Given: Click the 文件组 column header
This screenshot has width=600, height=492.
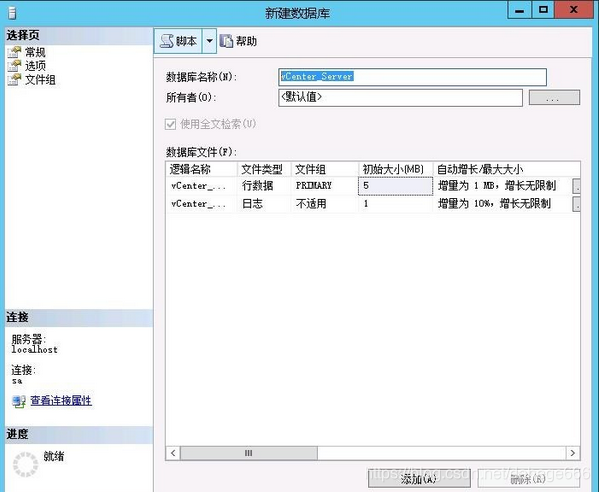Looking at the screenshot, I should point(324,169).
